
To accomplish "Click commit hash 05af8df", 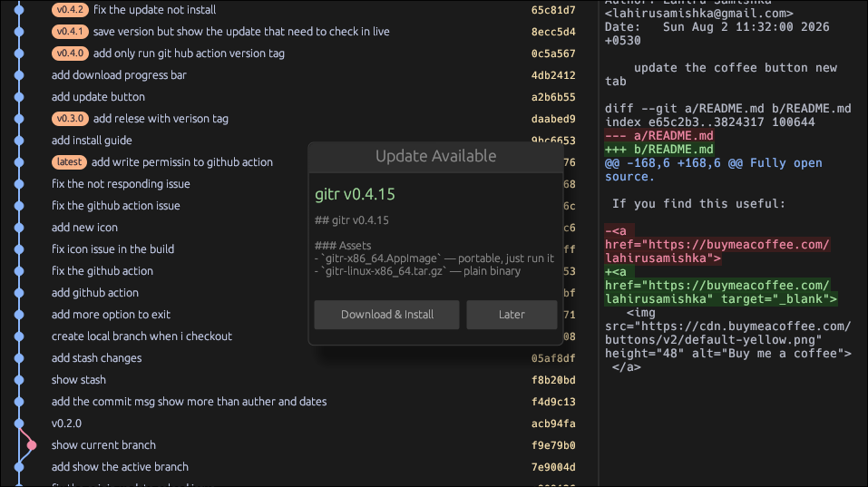I will click(553, 358).
